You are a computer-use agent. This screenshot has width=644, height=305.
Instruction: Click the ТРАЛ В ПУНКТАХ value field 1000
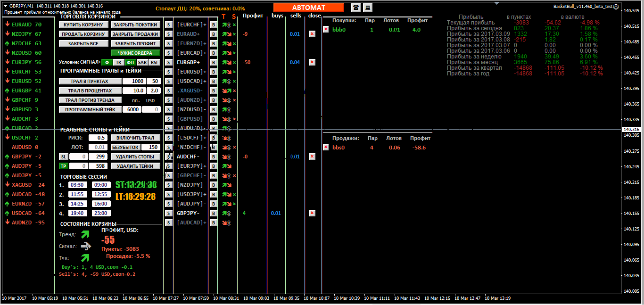[134, 81]
